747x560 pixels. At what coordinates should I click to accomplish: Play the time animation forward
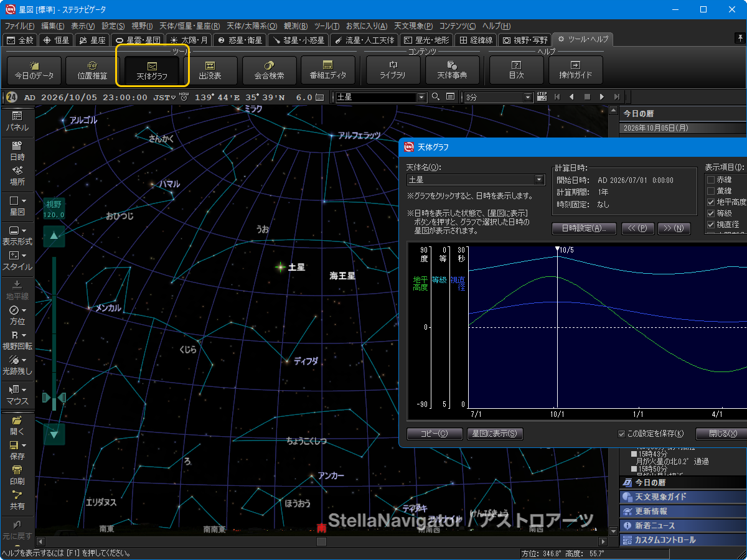[x=601, y=97]
